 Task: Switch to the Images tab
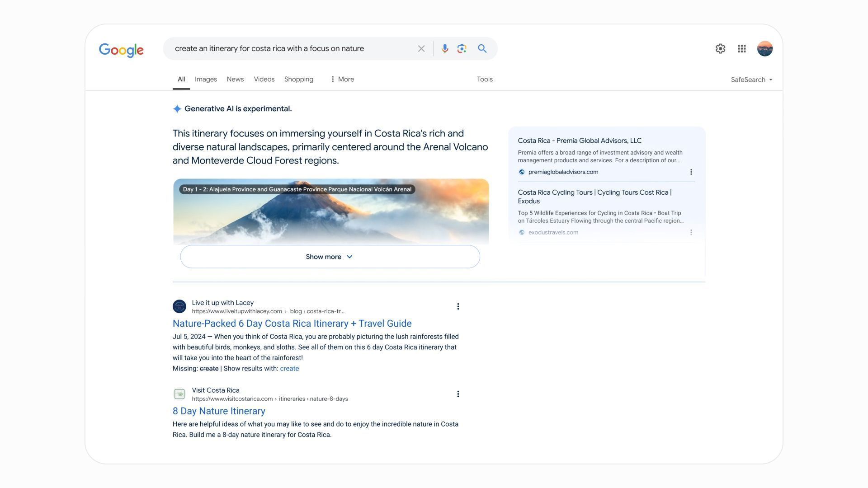(206, 79)
